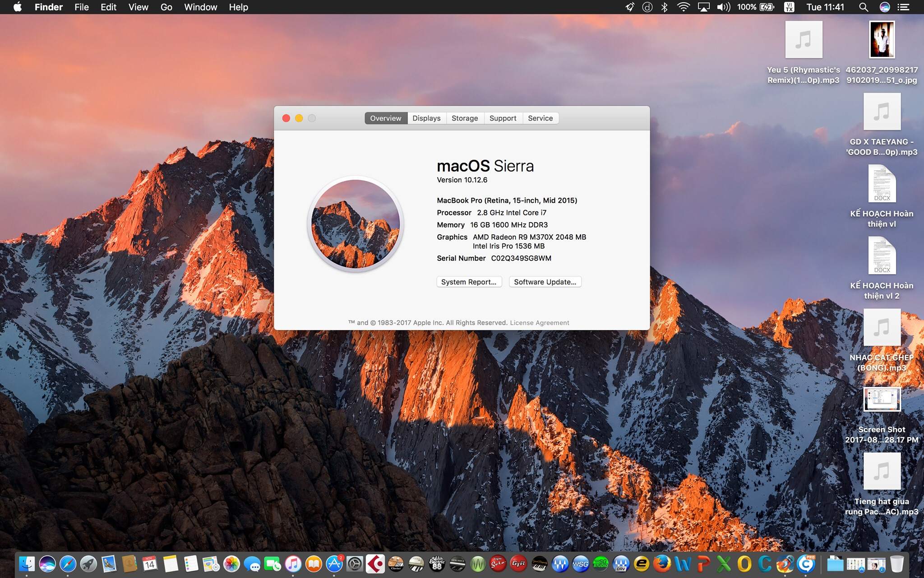Screen dimensions: 924x578
Task: Open the Electric 88 piano app
Action: 437,564
